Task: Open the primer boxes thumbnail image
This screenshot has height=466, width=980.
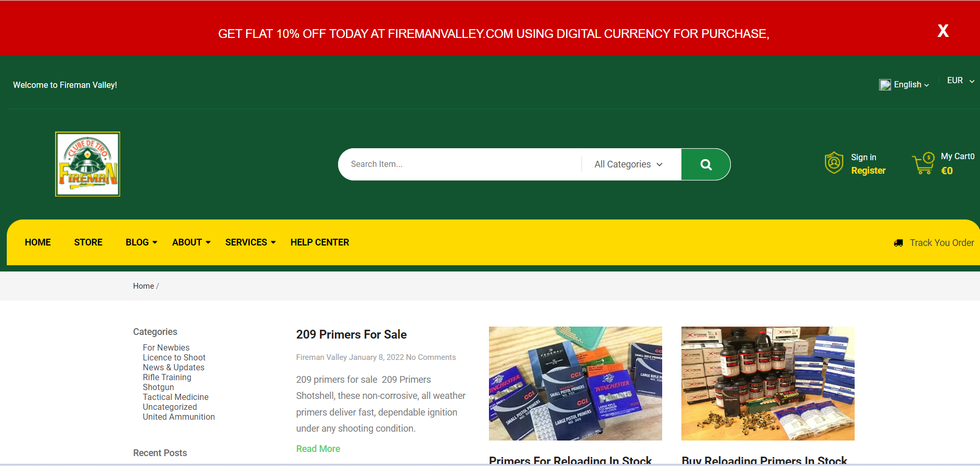Action: pyautogui.click(x=575, y=383)
